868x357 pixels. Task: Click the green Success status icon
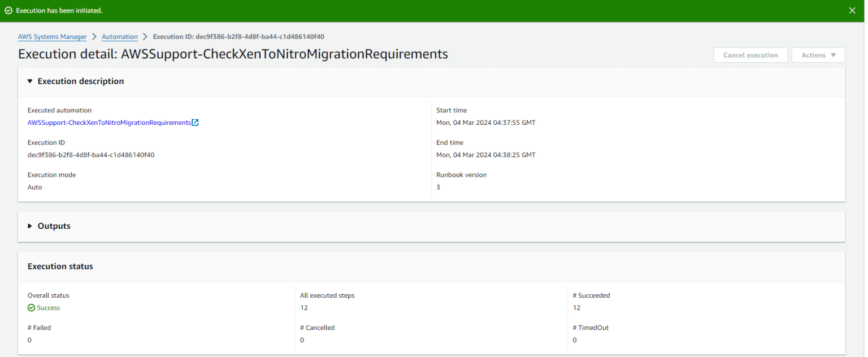(31, 308)
